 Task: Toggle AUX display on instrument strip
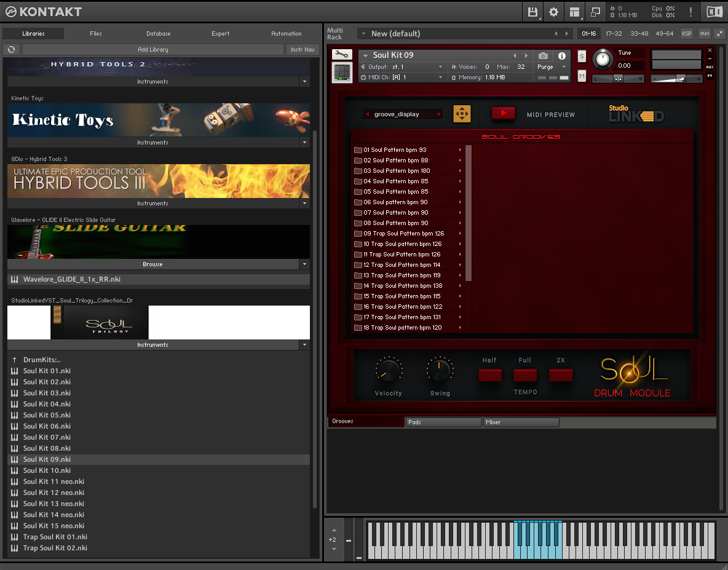(710, 67)
